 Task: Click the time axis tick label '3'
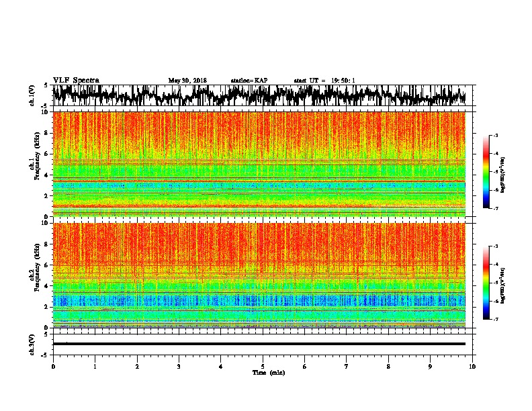tap(179, 367)
